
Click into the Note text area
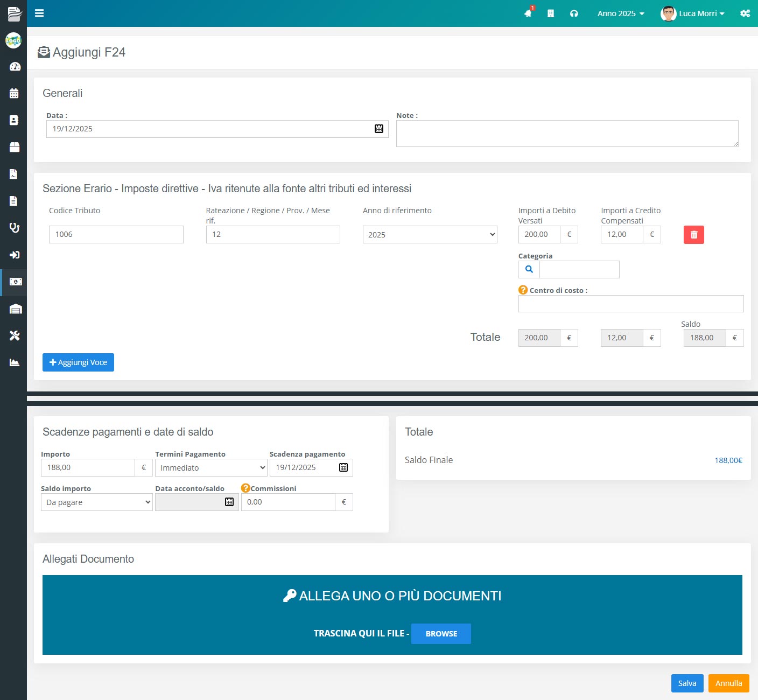[x=566, y=134]
